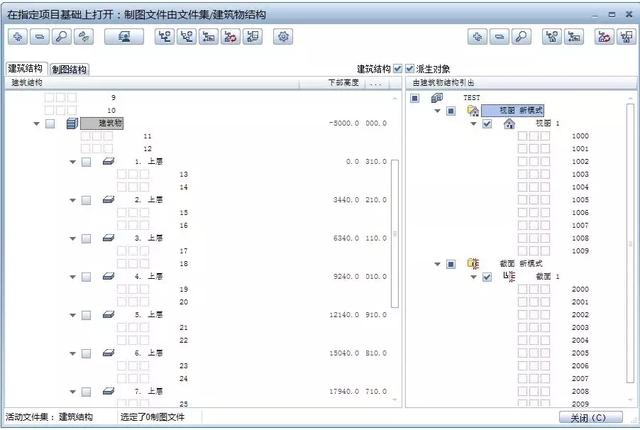Collapse the 建筑物 tree node
Viewport: 640px width, 430px height.
36,124
